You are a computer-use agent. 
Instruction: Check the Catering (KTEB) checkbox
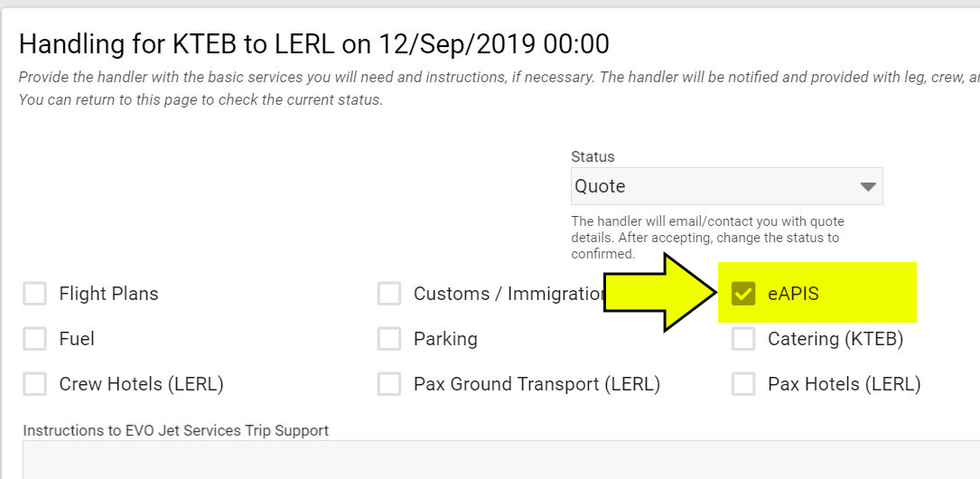tap(743, 339)
